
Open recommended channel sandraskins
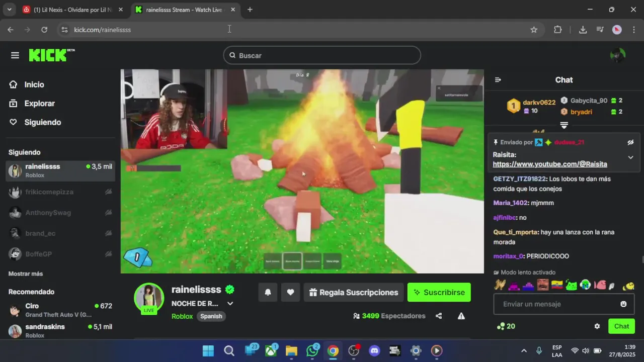pyautogui.click(x=60, y=331)
